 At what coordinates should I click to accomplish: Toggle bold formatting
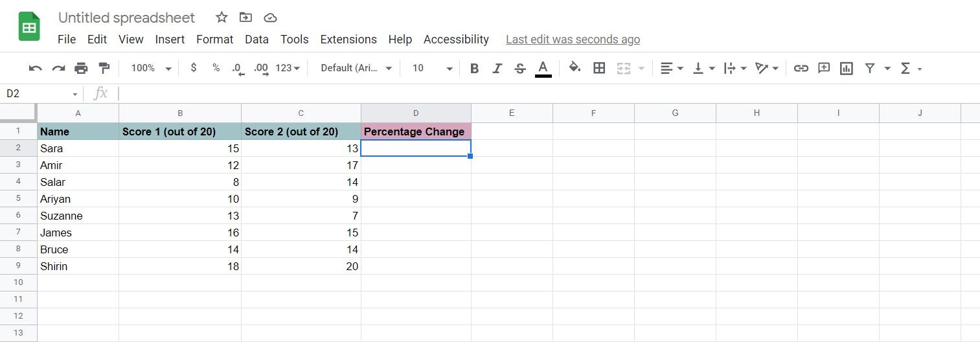click(x=474, y=68)
